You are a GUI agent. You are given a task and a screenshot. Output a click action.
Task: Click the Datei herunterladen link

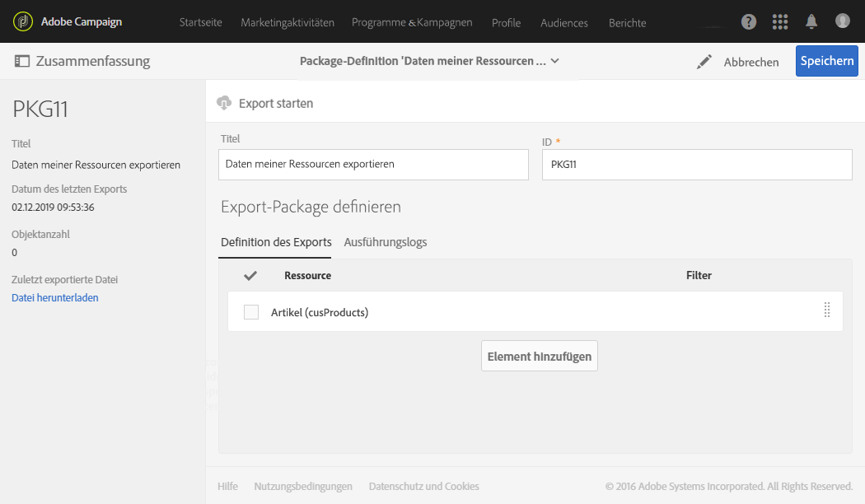55,298
